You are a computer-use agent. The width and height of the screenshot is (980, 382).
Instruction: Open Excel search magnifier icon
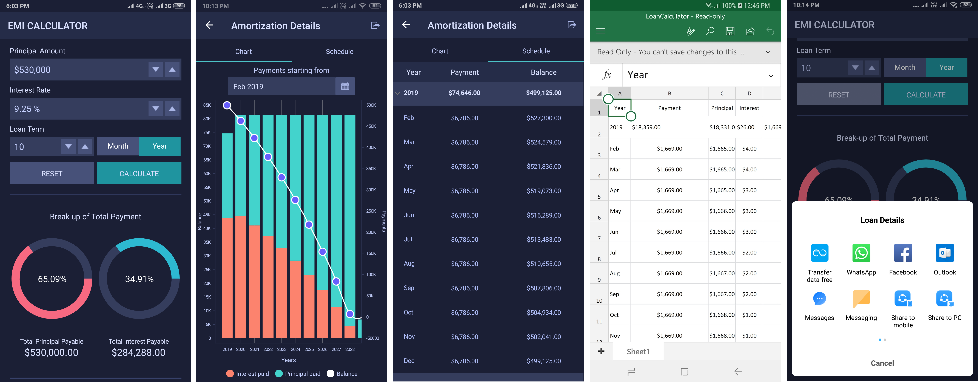(x=710, y=31)
